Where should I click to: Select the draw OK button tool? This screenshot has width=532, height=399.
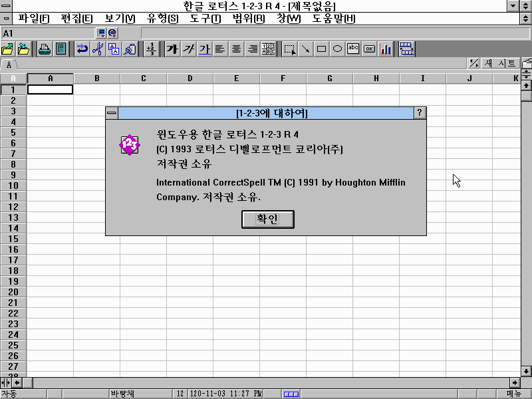[369, 49]
